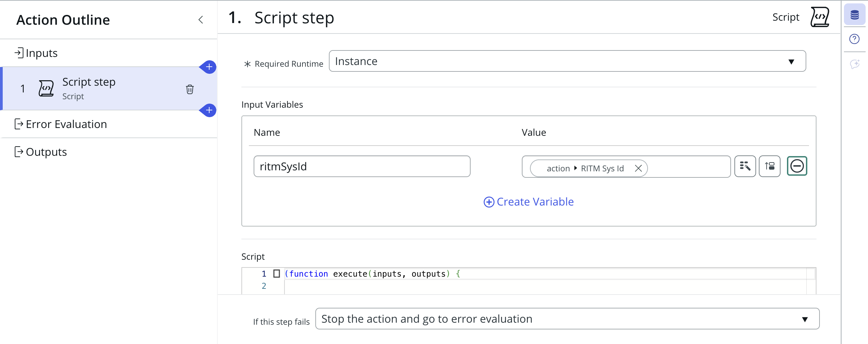Click the transform function icon beside value
868x344 pixels.
coord(769,166)
